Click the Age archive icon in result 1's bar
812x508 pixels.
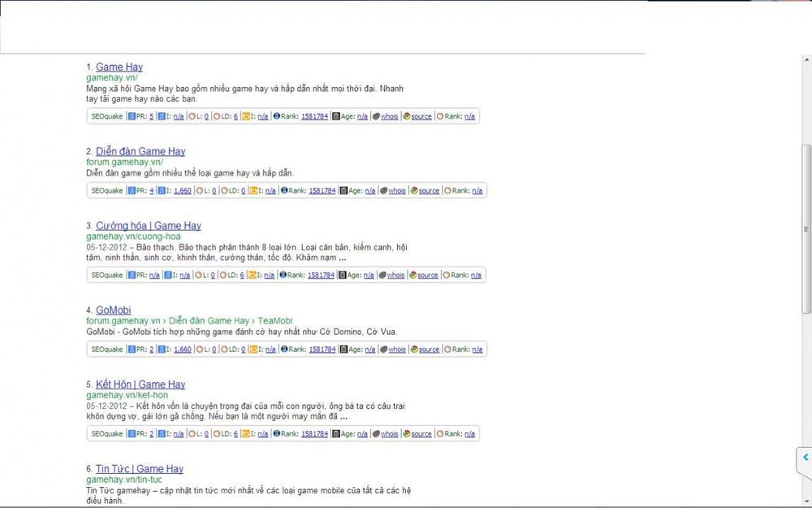(336, 116)
